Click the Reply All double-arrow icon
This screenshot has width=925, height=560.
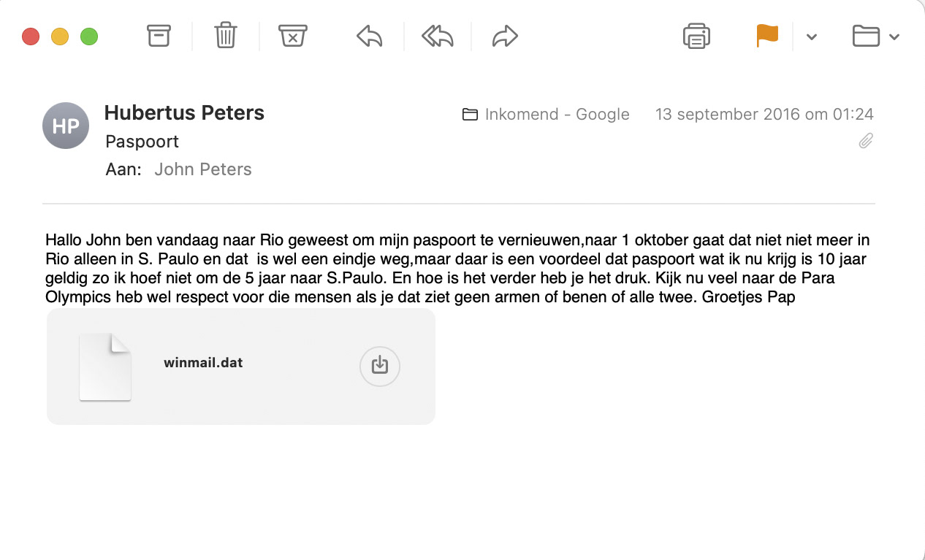click(x=438, y=36)
